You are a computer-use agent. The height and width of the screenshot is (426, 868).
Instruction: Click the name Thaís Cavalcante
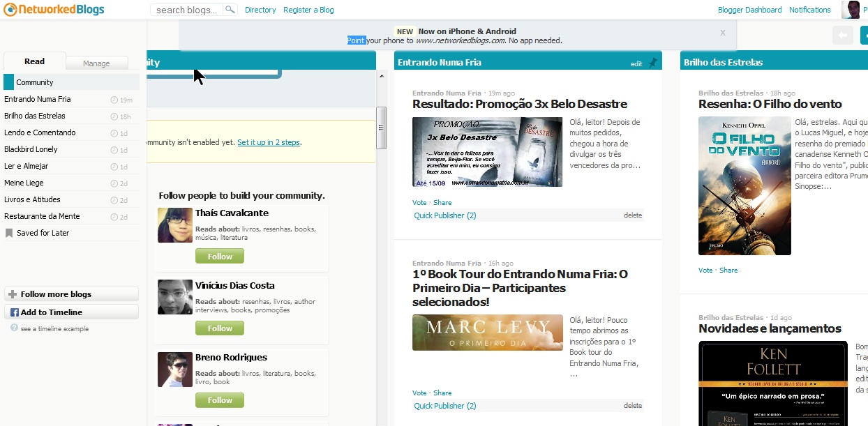tap(232, 213)
